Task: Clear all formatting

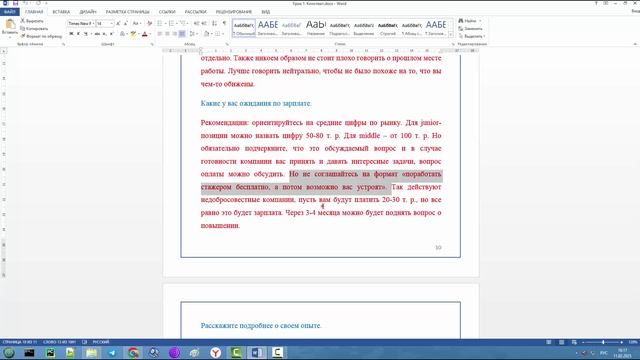Action: coord(149,24)
